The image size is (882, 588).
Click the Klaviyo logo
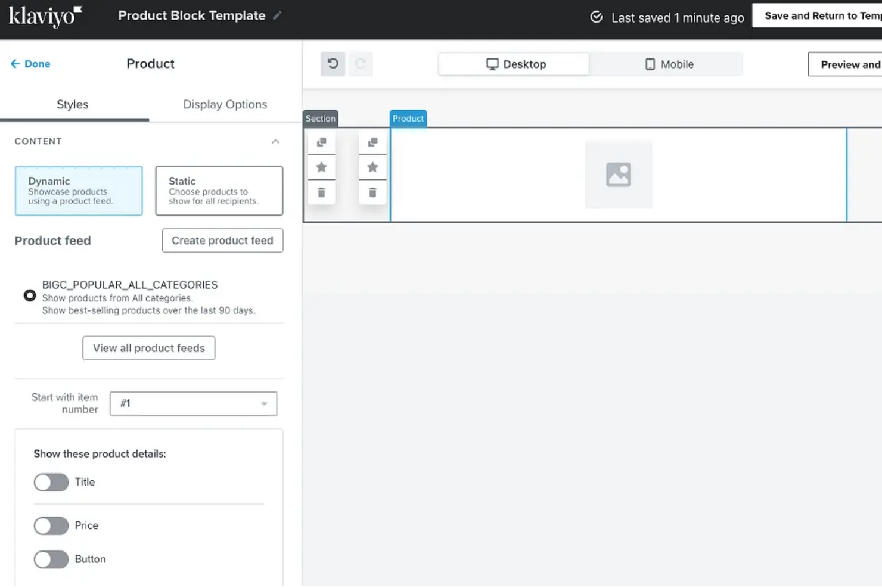(45, 16)
